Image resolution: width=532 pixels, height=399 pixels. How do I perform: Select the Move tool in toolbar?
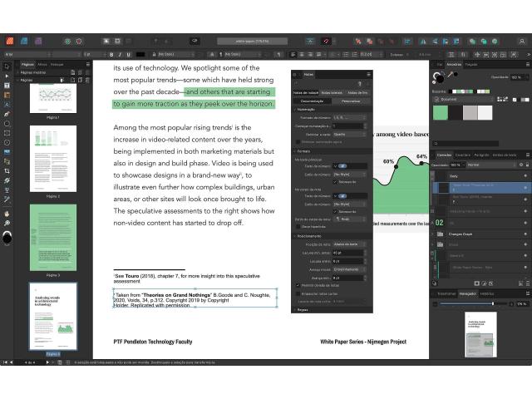(7, 66)
